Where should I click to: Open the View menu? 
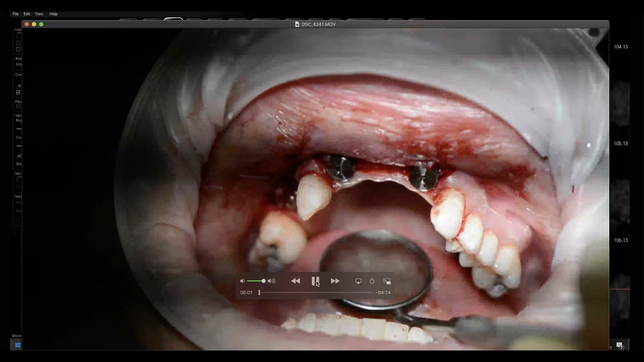(39, 14)
